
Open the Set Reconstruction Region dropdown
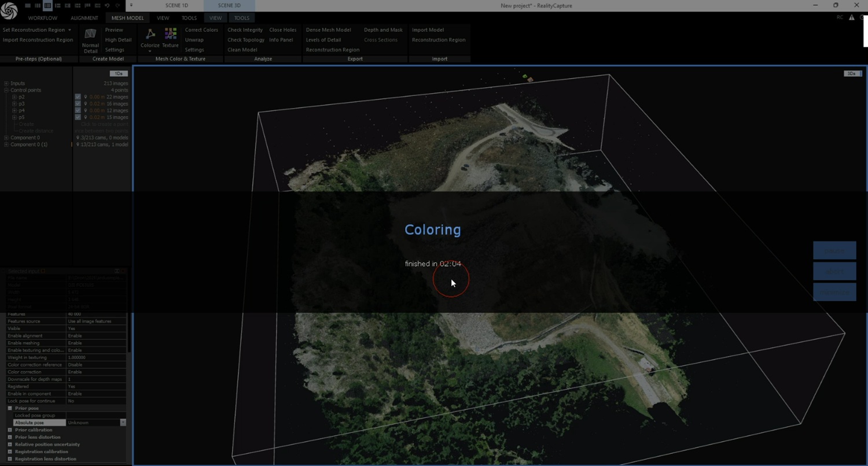(37, 30)
